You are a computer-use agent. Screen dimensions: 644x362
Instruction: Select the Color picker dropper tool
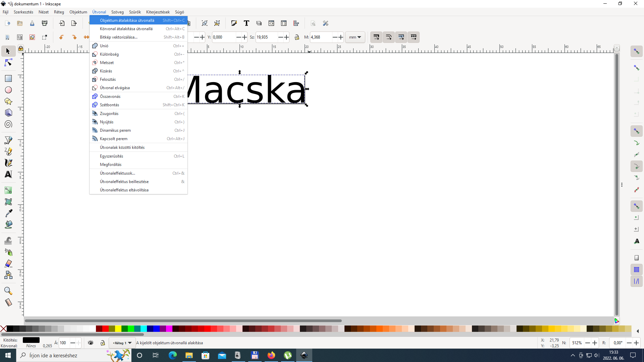(8, 213)
